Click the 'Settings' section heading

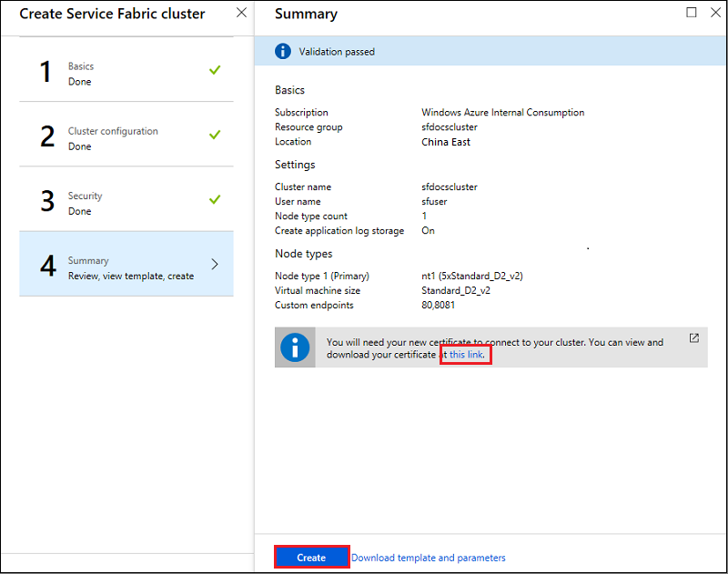[295, 165]
